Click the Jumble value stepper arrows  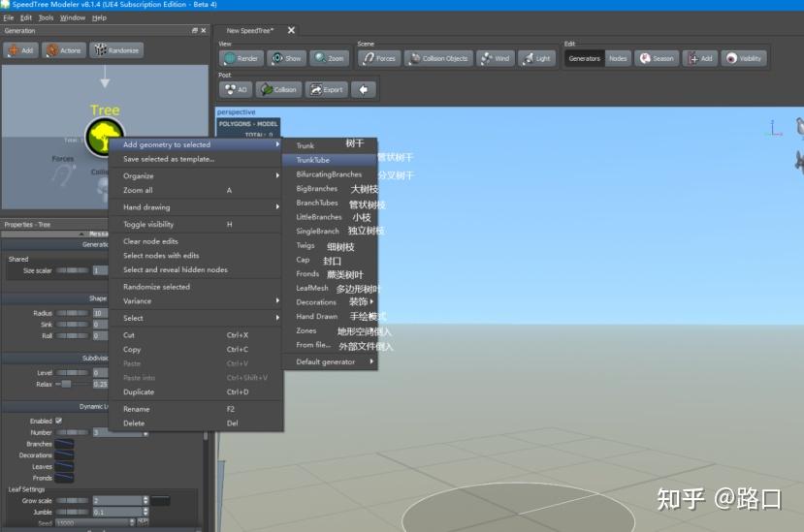[x=145, y=512]
